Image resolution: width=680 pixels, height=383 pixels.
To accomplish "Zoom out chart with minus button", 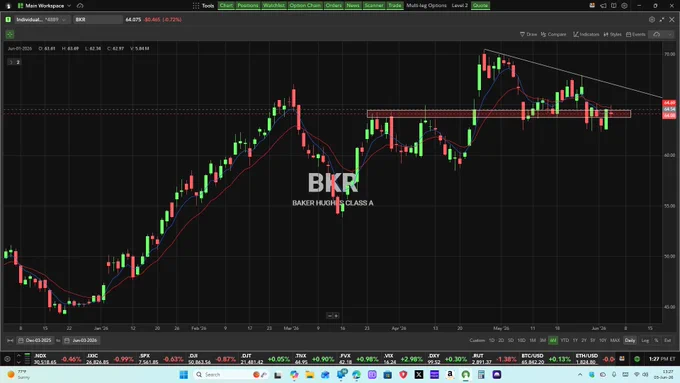I will coord(330,316).
